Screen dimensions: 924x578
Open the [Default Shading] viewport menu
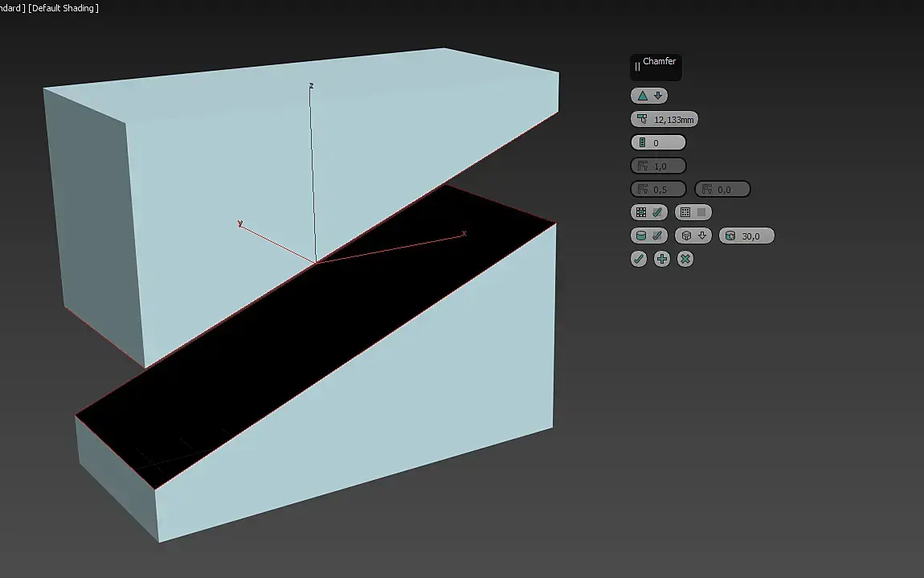(63, 8)
